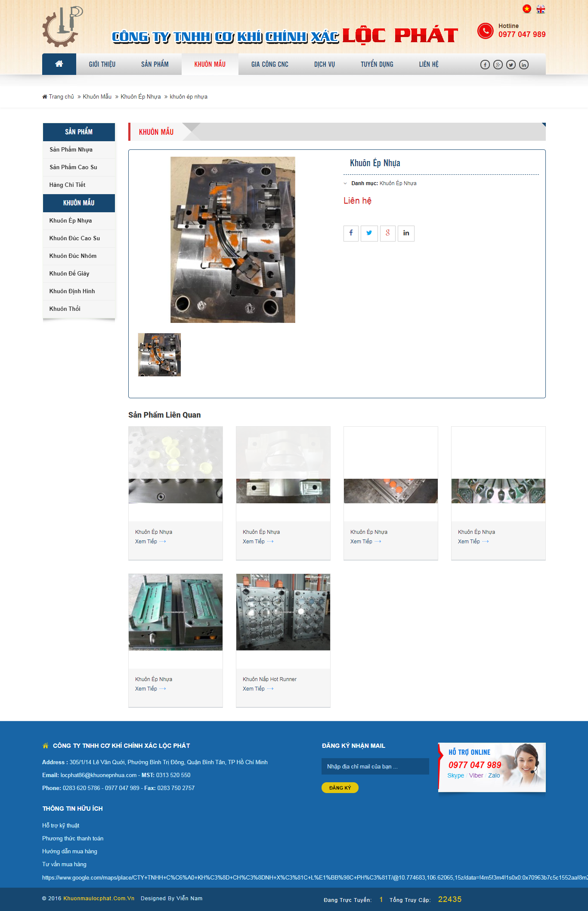The height and width of the screenshot is (911, 588).
Task: Switch to Vietnamese language flag
Action: [527, 9]
